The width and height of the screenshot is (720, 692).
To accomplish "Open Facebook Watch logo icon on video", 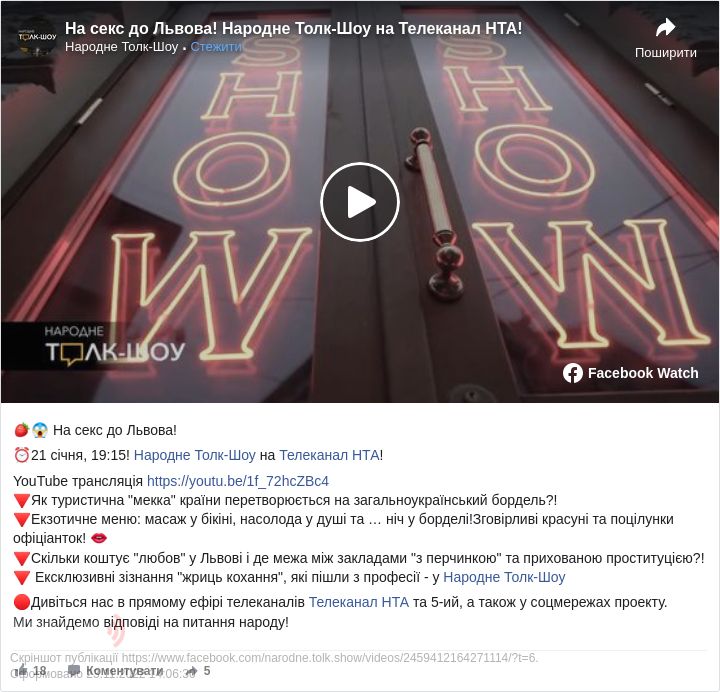I will (573, 373).
